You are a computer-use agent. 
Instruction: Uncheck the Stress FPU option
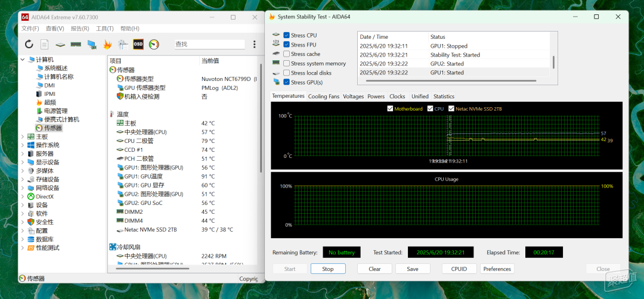287,45
